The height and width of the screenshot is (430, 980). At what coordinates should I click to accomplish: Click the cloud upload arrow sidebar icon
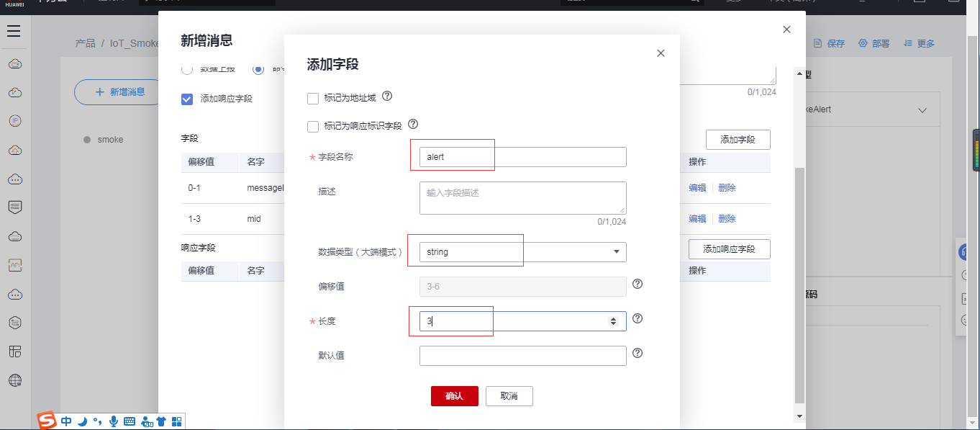14,150
